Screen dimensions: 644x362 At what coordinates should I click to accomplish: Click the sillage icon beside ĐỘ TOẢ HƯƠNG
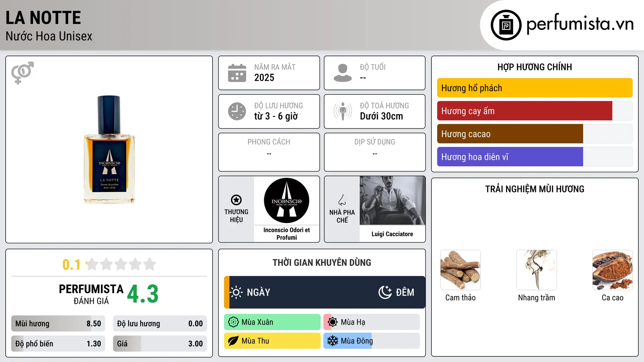343,111
